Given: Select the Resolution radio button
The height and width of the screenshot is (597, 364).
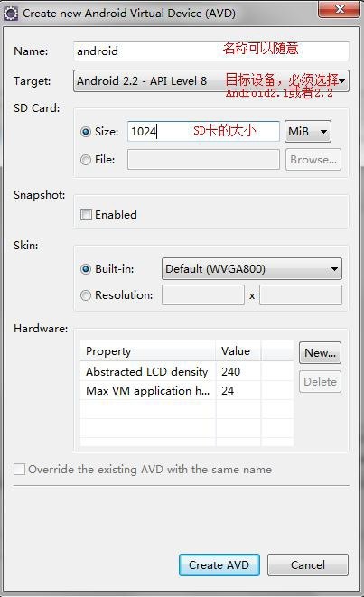Looking at the screenshot, I should (86, 295).
